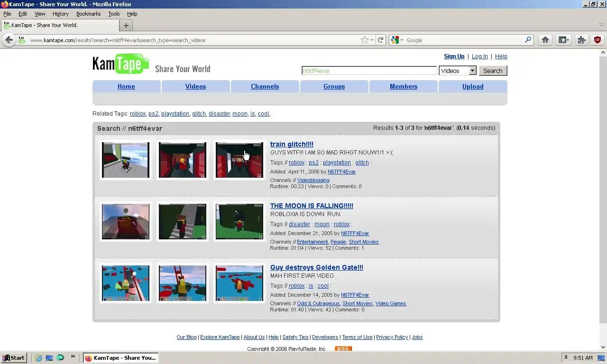This screenshot has height=364, width=607.
Task: Click the KamTape taskbar window button
Action: click(x=120, y=358)
